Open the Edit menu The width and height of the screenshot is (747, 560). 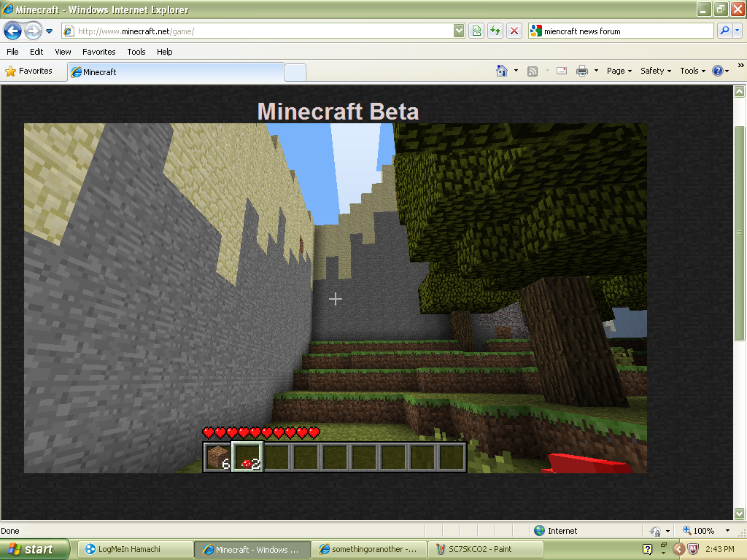(36, 52)
